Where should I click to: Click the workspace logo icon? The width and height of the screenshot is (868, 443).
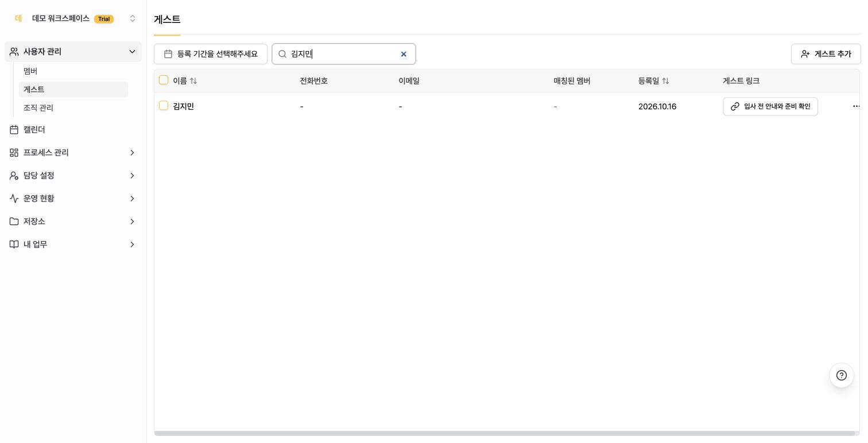[18, 18]
